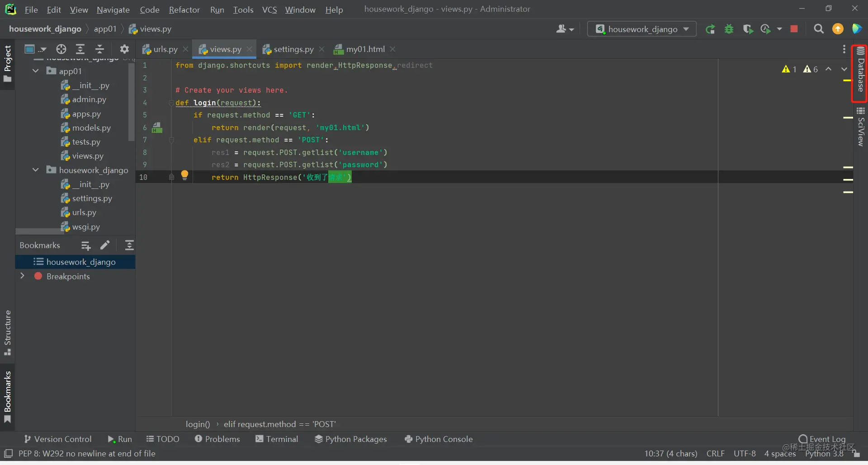Image resolution: width=868 pixels, height=465 pixels.
Task: Close the views.py tab
Action: (249, 49)
